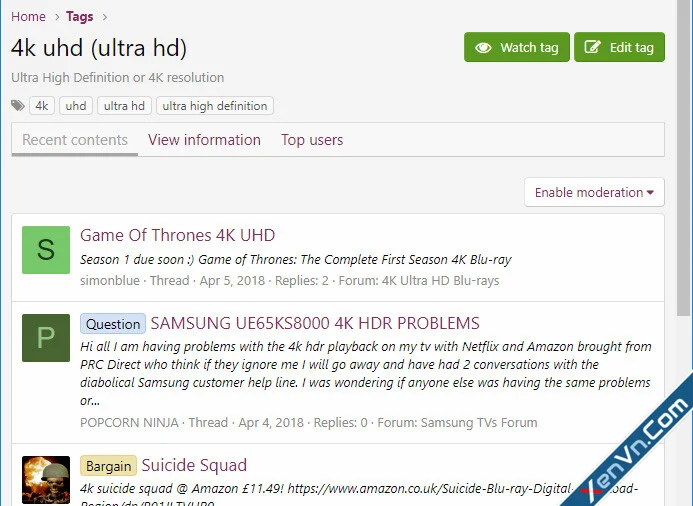Switch to Recent contents tab
This screenshot has width=693, height=506.
(x=75, y=140)
